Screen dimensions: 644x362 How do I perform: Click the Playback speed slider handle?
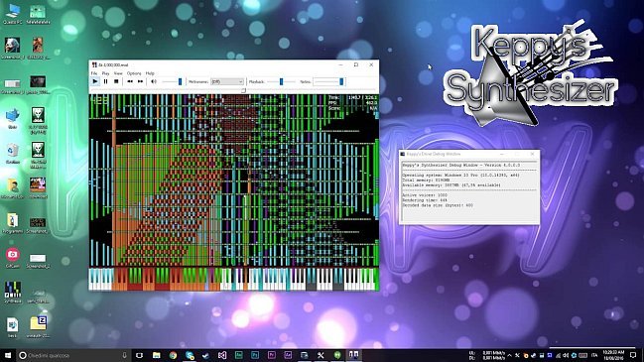click(x=282, y=81)
